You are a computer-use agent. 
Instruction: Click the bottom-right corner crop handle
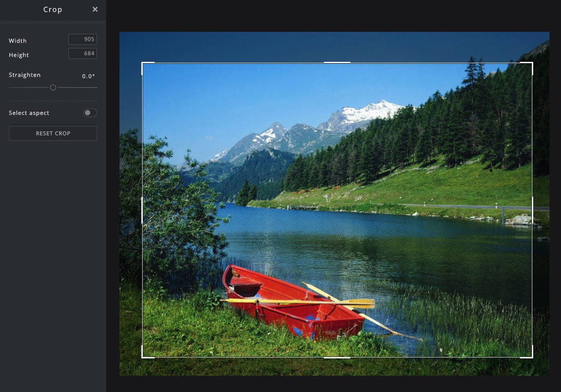(x=531, y=356)
